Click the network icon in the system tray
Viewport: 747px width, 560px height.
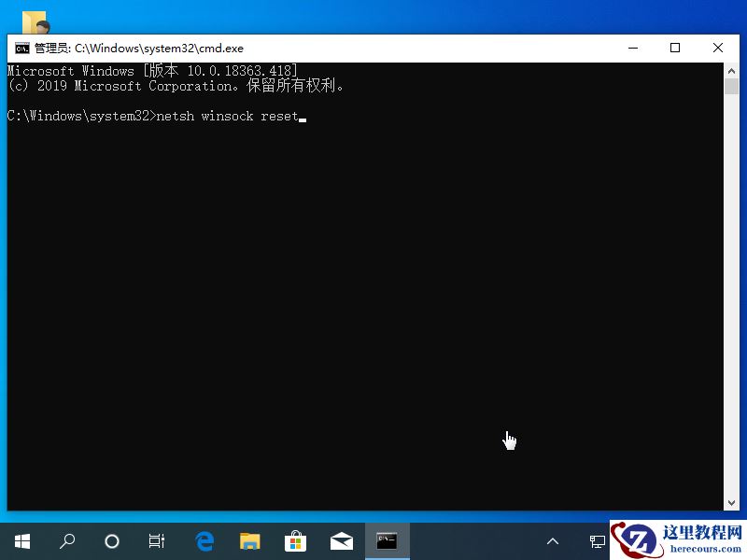(598, 541)
